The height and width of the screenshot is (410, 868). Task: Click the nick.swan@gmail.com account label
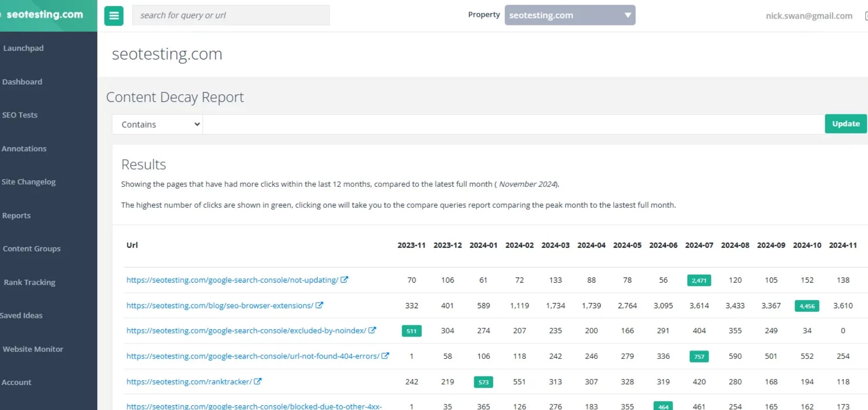pos(809,16)
